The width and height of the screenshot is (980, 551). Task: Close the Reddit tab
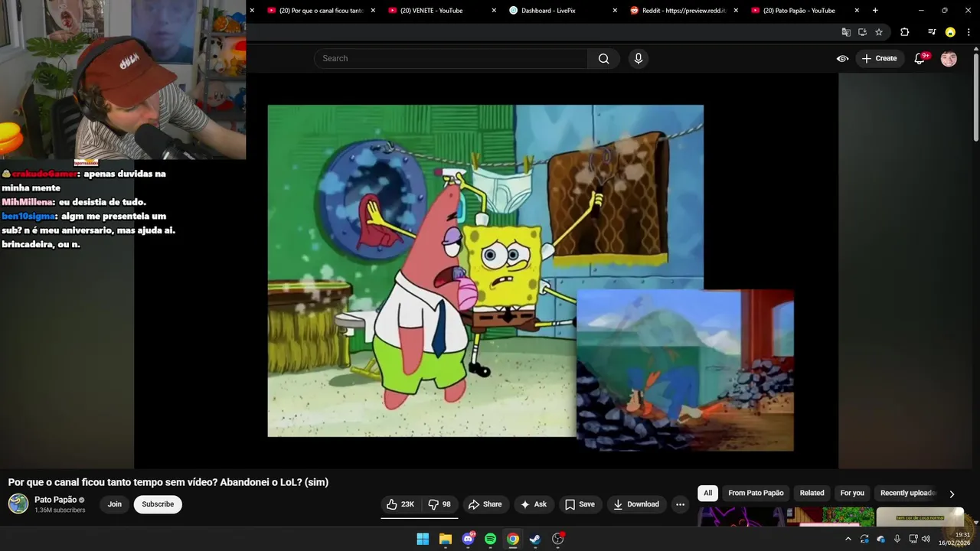pos(736,11)
